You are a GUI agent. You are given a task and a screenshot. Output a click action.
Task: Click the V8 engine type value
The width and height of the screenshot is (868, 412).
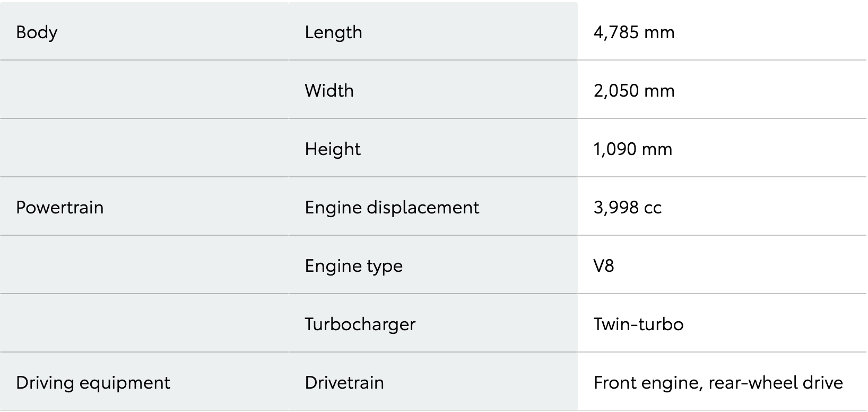click(604, 265)
